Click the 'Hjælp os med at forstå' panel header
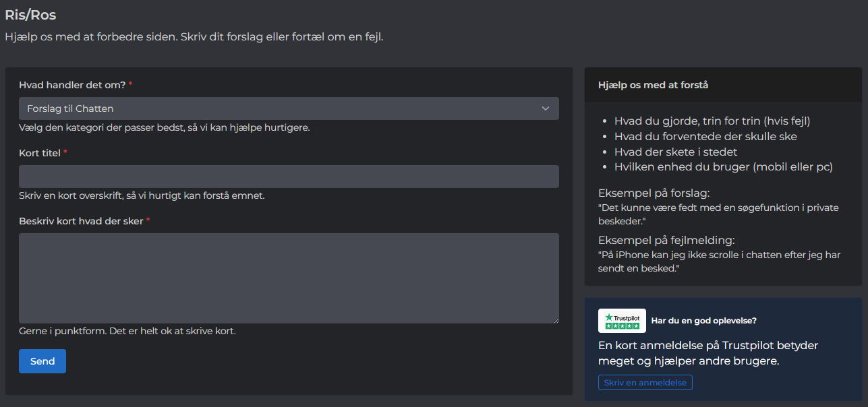This screenshot has width=868, height=407. tap(653, 85)
